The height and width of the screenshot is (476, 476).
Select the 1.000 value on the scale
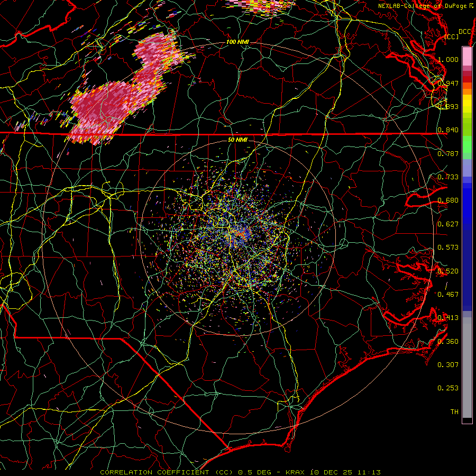448,59
